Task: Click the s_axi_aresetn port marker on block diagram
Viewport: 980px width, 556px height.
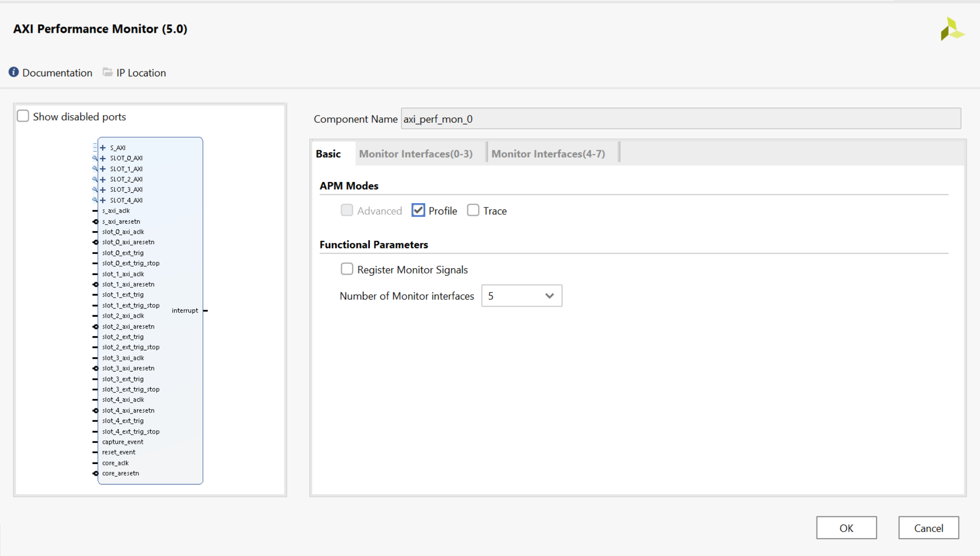Action: point(95,221)
